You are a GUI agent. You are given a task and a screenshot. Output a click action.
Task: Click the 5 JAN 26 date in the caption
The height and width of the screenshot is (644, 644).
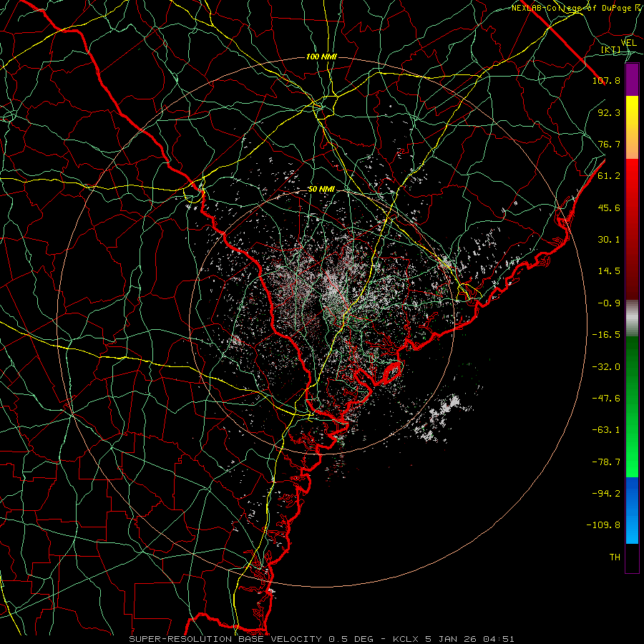click(452, 639)
